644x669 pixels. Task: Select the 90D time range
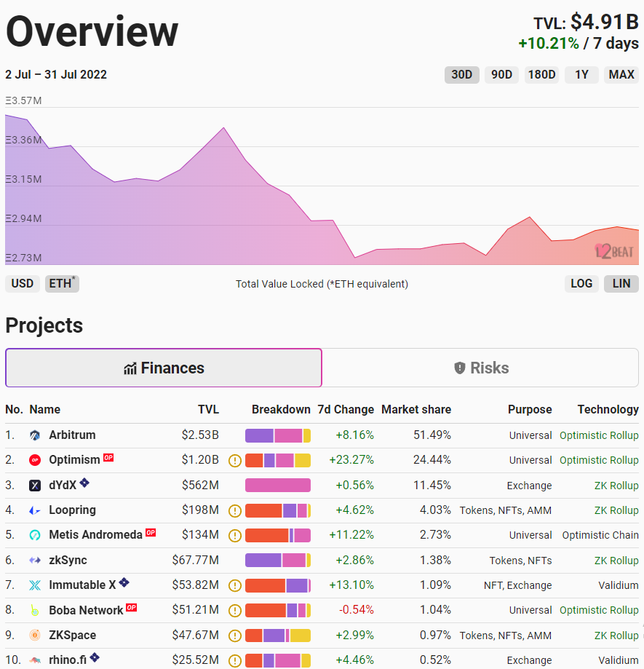(501, 74)
